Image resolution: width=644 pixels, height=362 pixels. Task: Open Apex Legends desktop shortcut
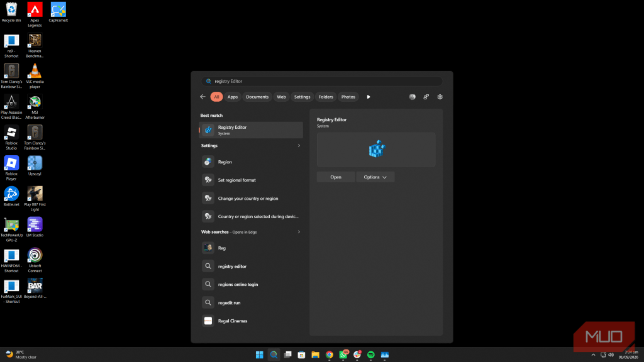pyautogui.click(x=35, y=14)
